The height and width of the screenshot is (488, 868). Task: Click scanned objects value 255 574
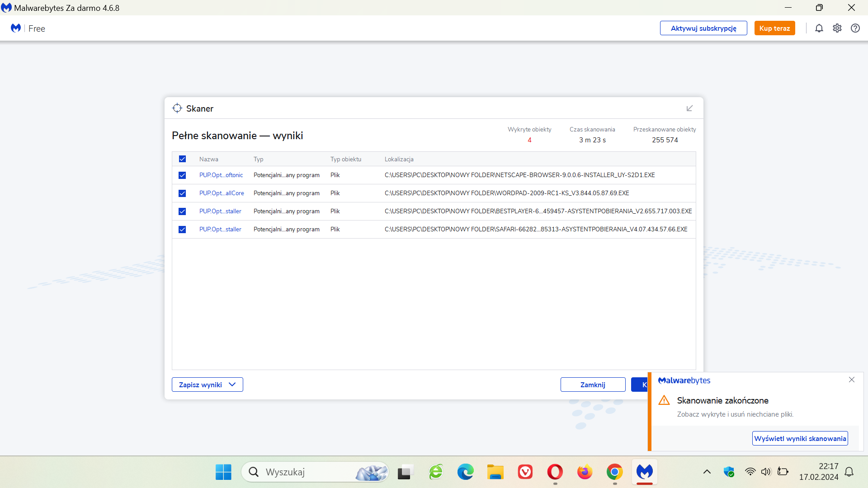tap(665, 140)
